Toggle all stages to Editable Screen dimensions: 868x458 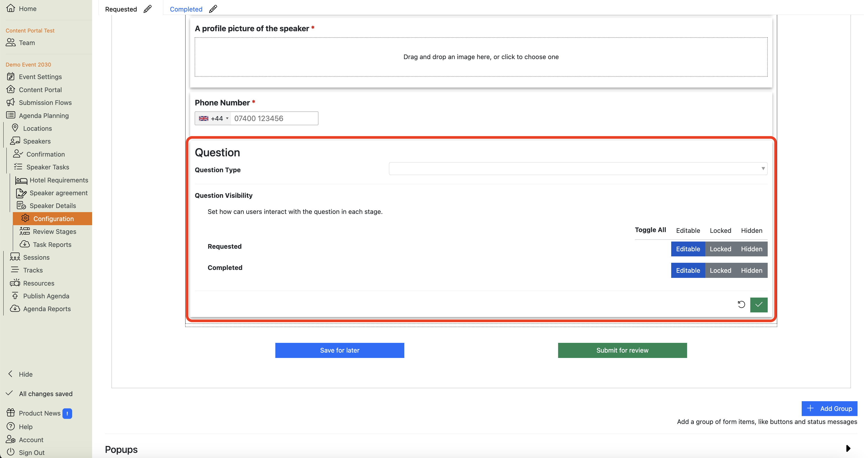[x=688, y=230]
